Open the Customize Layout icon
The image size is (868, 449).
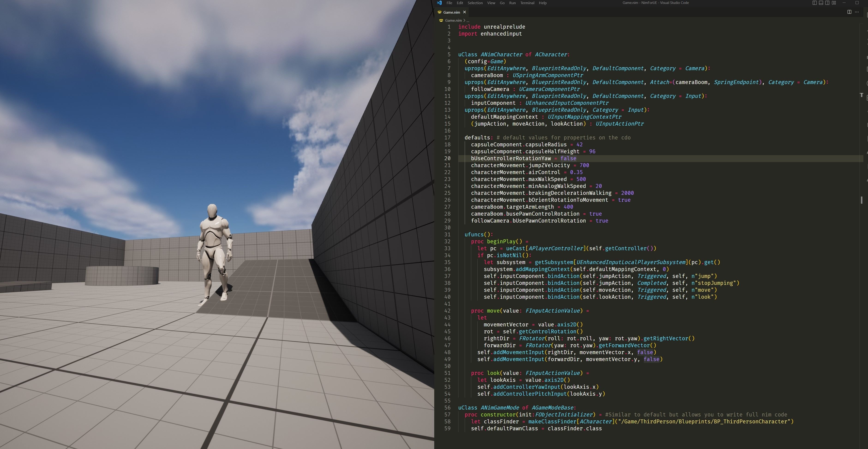coord(834,3)
